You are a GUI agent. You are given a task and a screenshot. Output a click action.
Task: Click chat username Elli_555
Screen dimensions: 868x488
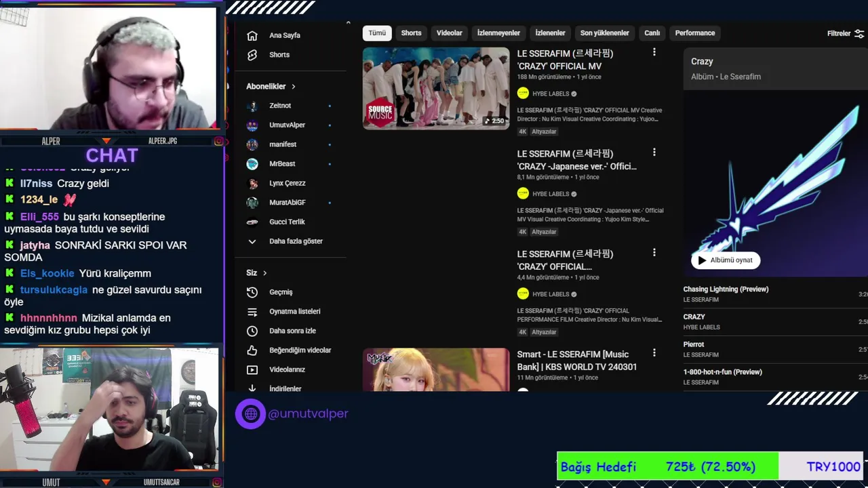(x=39, y=217)
